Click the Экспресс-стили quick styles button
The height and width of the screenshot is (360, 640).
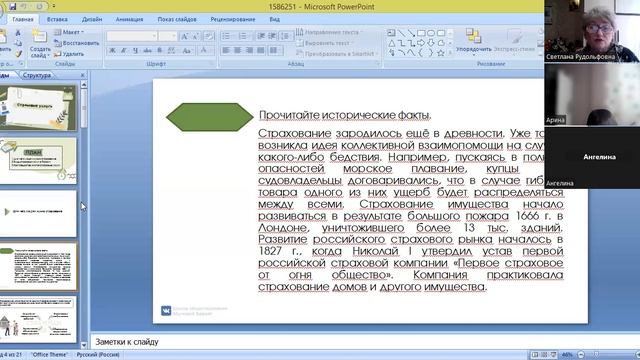(x=514, y=41)
